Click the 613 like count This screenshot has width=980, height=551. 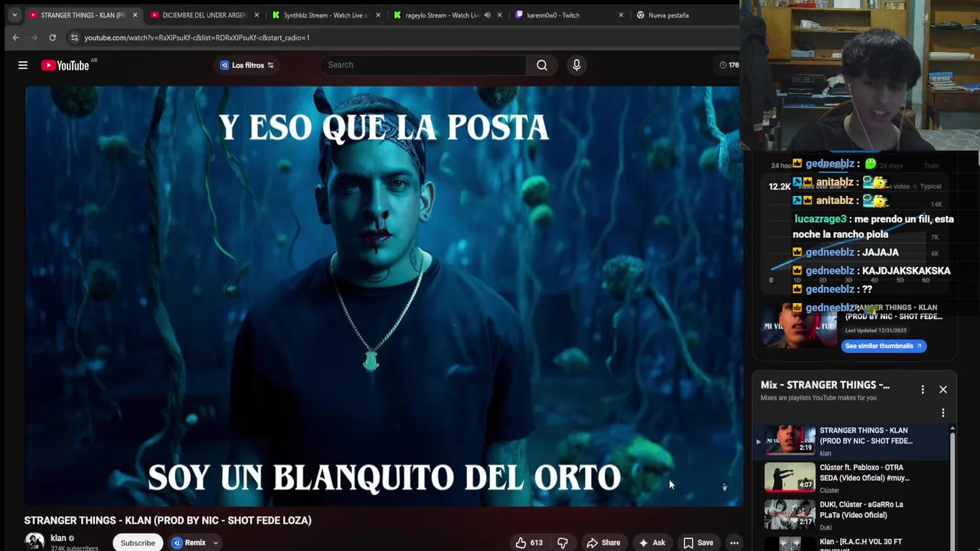pos(536,543)
